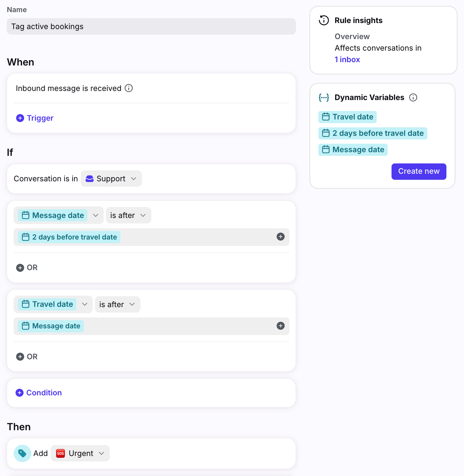Click the plus icon beside Trigger

point(20,118)
